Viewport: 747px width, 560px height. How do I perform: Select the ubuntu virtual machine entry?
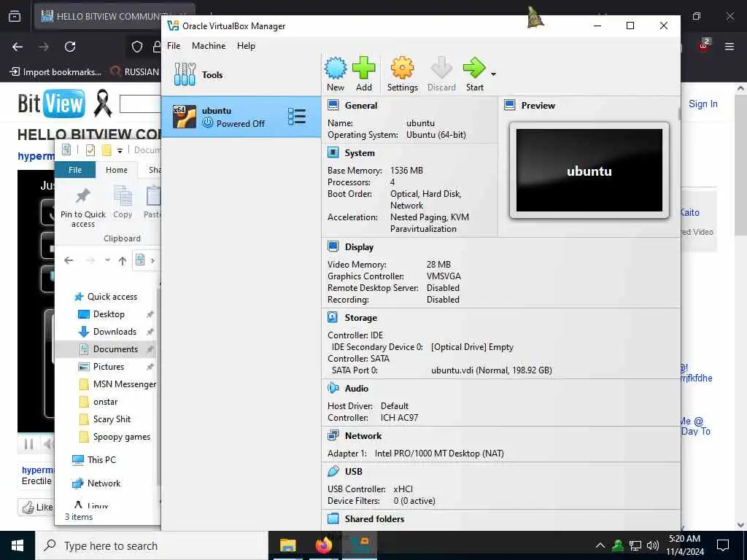click(x=241, y=117)
